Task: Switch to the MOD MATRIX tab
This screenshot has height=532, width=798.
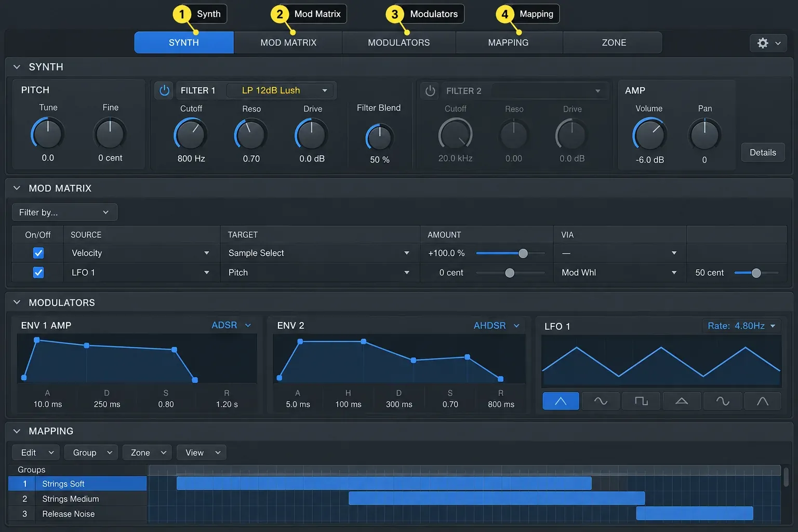Action: 288,43
